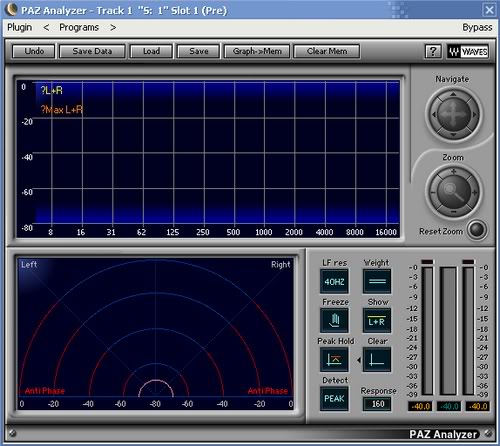The height and width of the screenshot is (446, 500).
Task: Change LF res 40HZ setting
Action: tap(334, 282)
